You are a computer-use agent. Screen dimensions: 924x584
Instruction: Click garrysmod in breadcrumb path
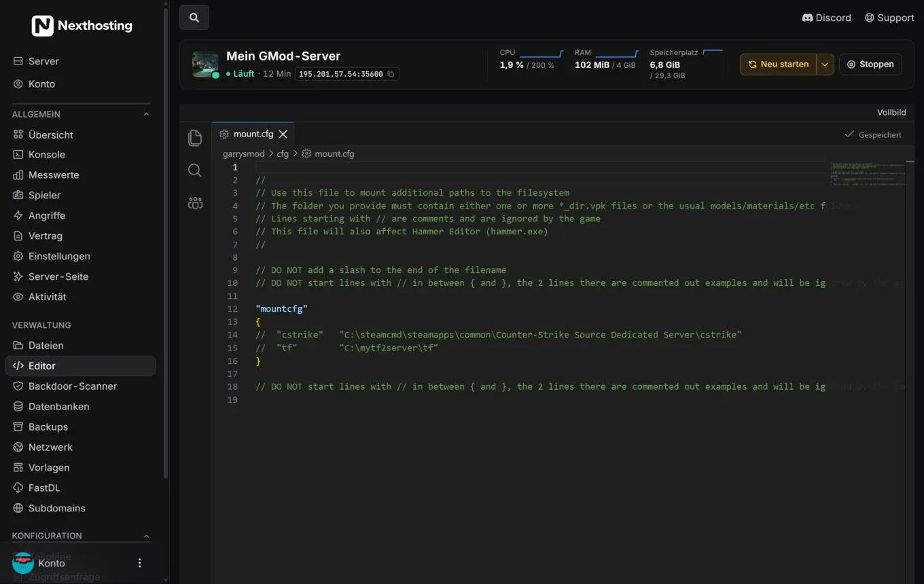pyautogui.click(x=243, y=154)
